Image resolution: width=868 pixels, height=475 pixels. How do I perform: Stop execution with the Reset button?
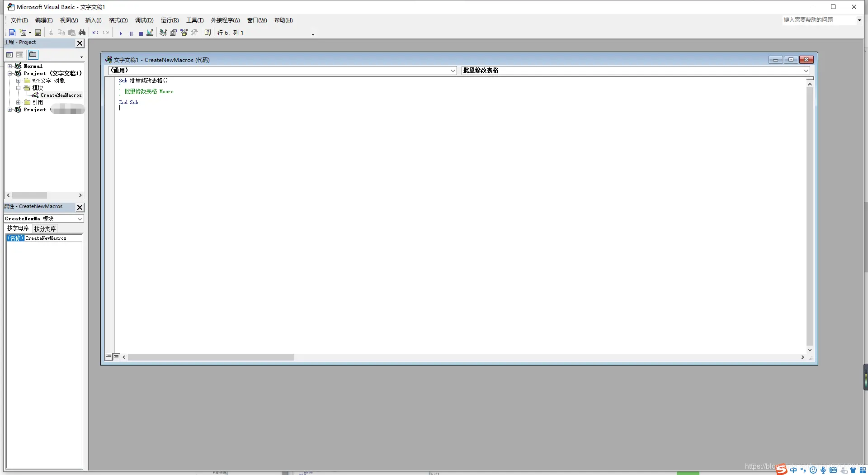tap(141, 33)
